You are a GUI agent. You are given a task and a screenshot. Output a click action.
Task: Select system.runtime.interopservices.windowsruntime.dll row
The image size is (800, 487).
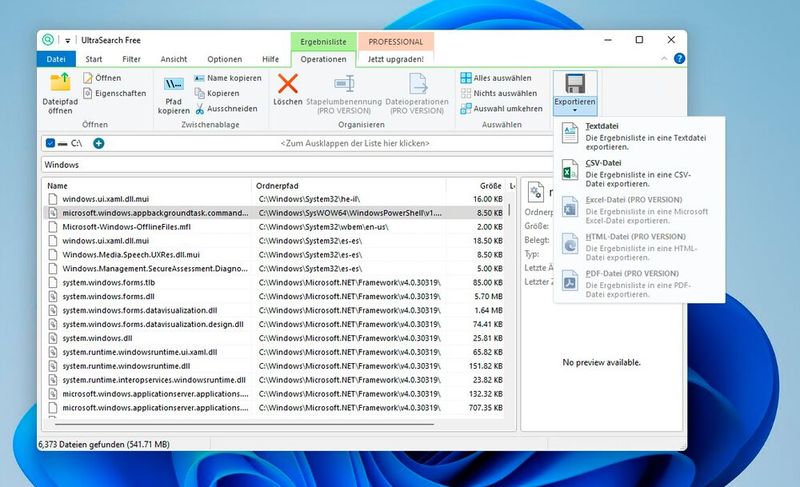click(276, 380)
